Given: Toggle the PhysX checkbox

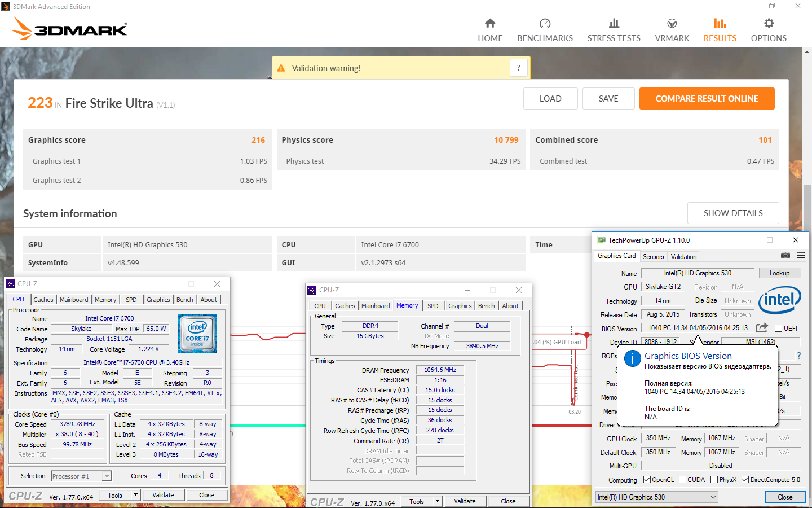Looking at the screenshot, I should 714,480.
